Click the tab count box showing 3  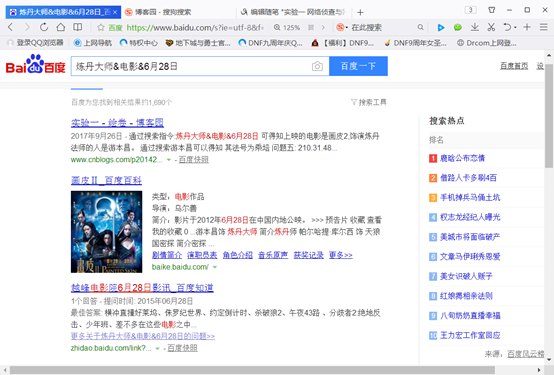(x=470, y=10)
